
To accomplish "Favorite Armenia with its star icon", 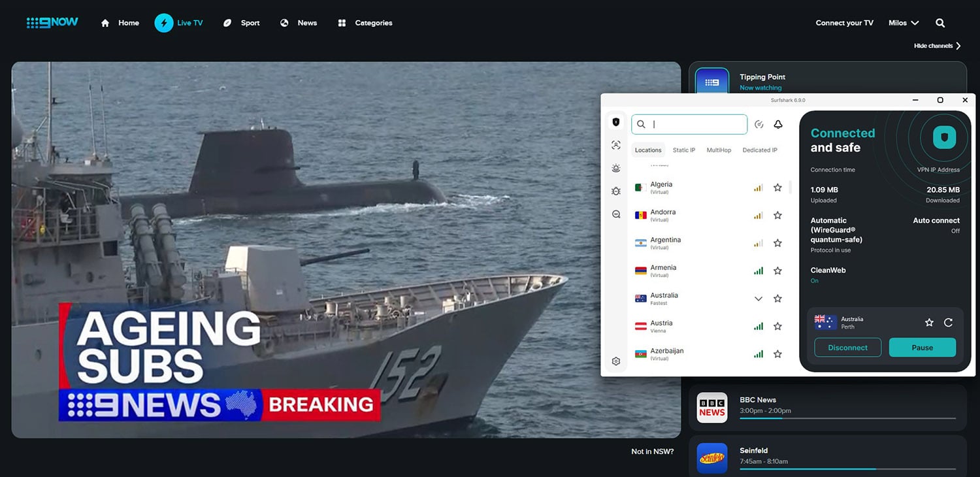I will 777,271.
